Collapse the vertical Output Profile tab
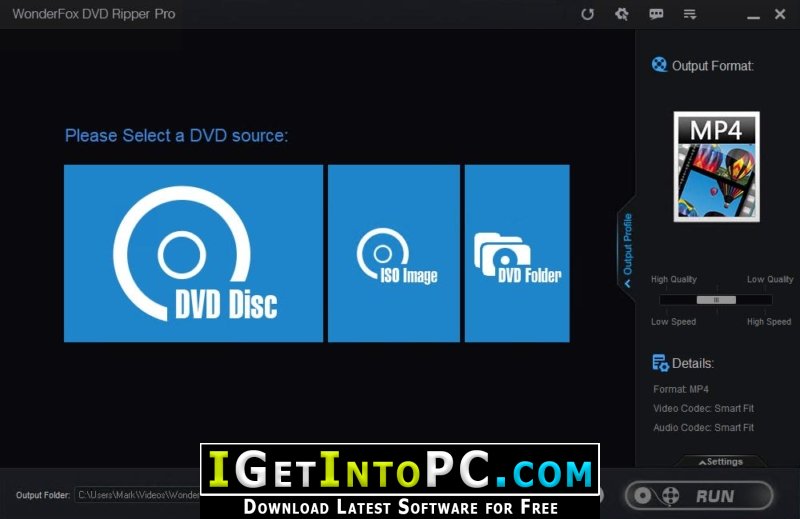This screenshot has height=519, width=800. click(x=628, y=250)
